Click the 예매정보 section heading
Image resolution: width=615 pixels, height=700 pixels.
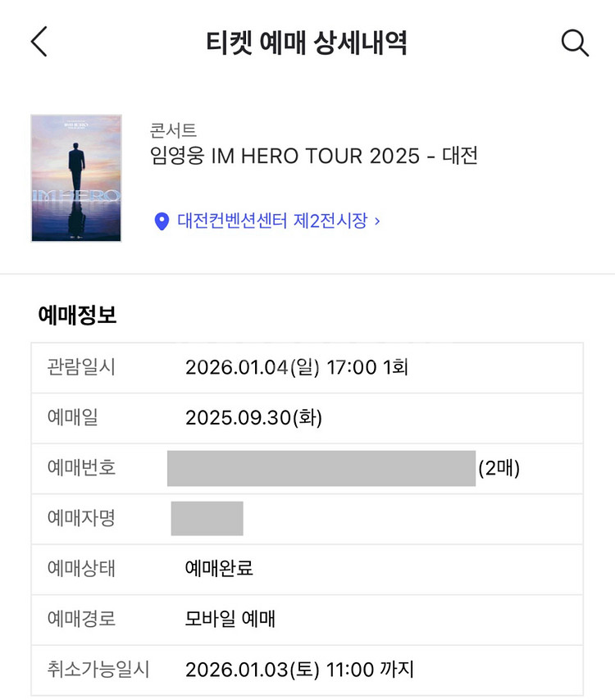coord(78,316)
